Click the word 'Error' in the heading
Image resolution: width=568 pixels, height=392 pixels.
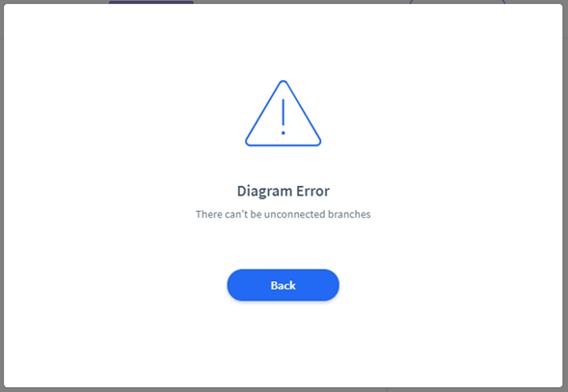point(313,191)
